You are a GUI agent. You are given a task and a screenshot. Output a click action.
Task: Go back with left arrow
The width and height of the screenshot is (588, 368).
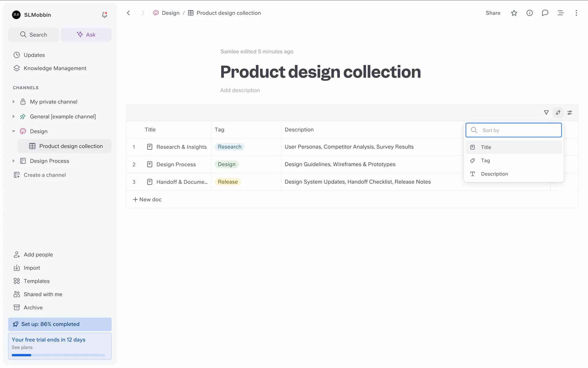(x=129, y=13)
